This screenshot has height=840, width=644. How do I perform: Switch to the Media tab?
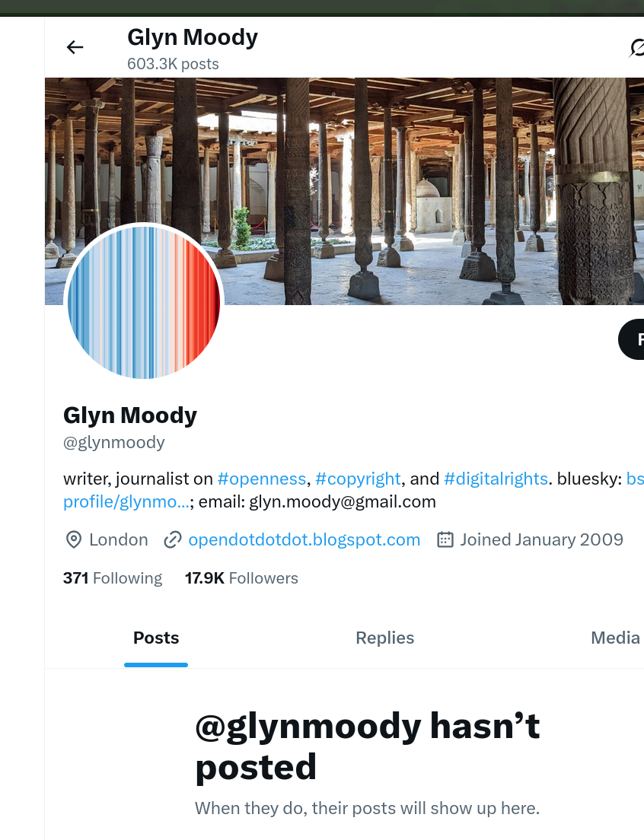coord(615,638)
